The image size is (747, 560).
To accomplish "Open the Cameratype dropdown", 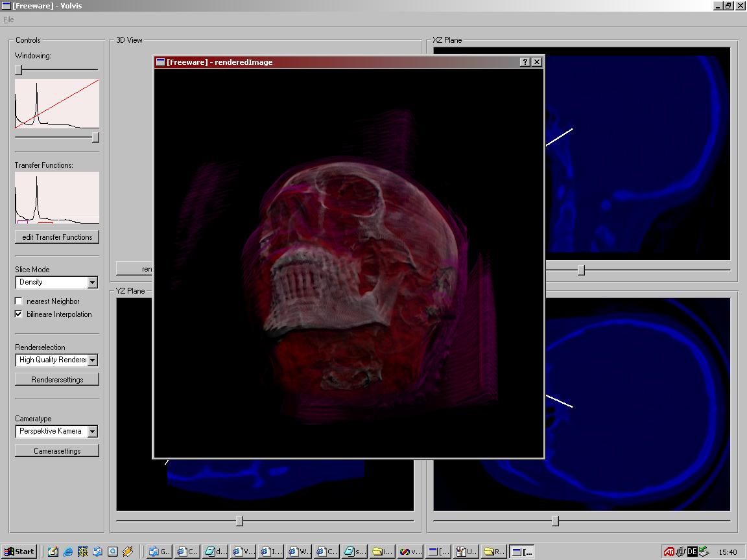I will [92, 432].
